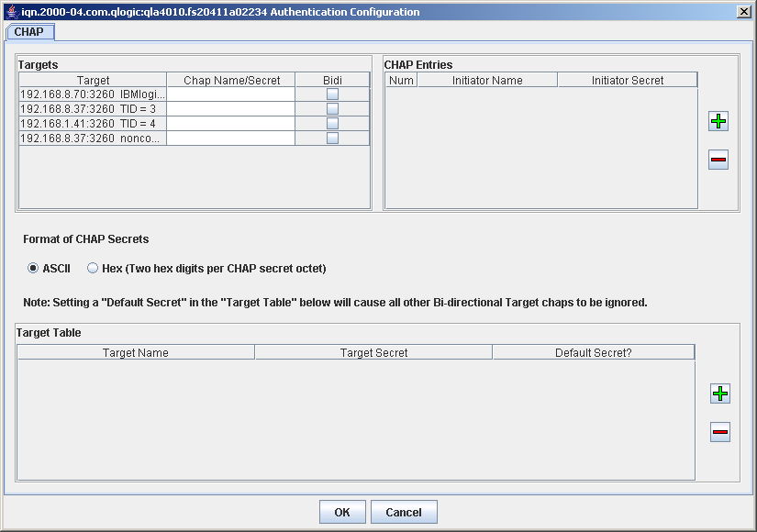This screenshot has height=532, width=757.
Task: Click the red minus beside CHAP Entries
Action: point(718,161)
